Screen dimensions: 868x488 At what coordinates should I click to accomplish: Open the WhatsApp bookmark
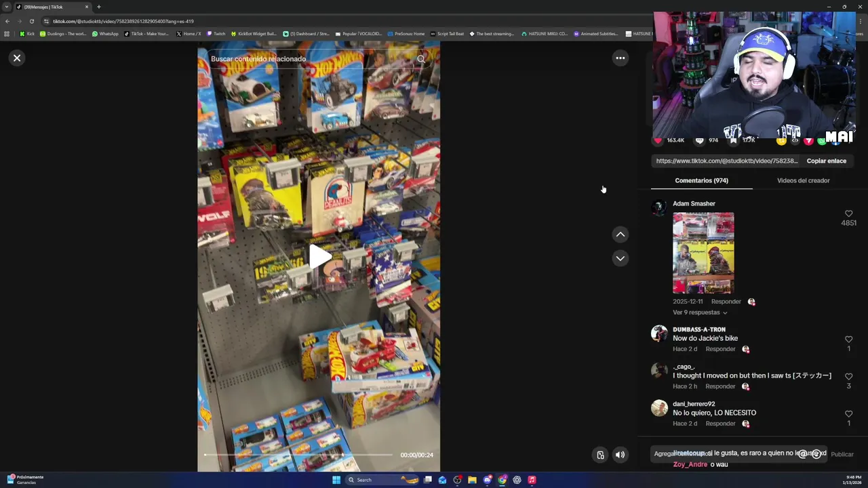pyautogui.click(x=106, y=34)
